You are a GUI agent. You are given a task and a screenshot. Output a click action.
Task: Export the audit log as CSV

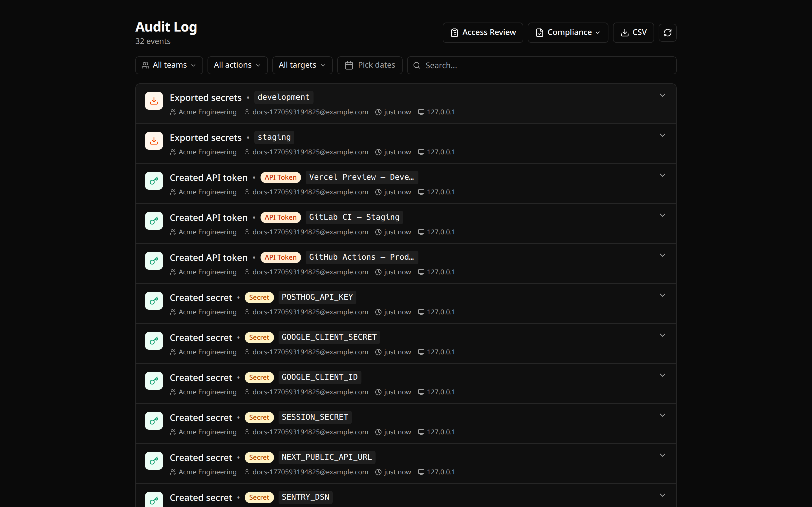pyautogui.click(x=633, y=32)
